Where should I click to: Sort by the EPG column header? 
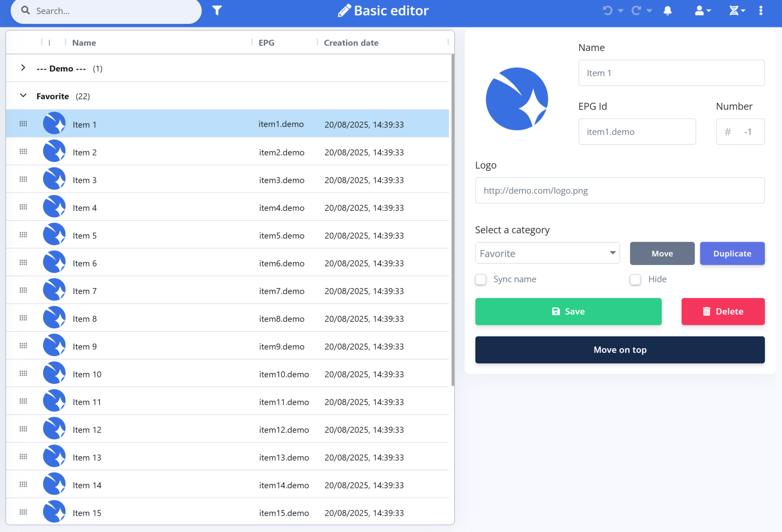point(266,43)
